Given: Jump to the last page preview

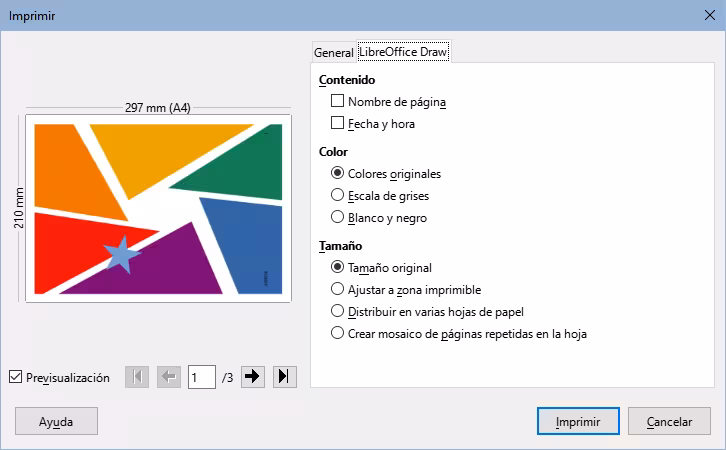Looking at the screenshot, I should tap(285, 377).
